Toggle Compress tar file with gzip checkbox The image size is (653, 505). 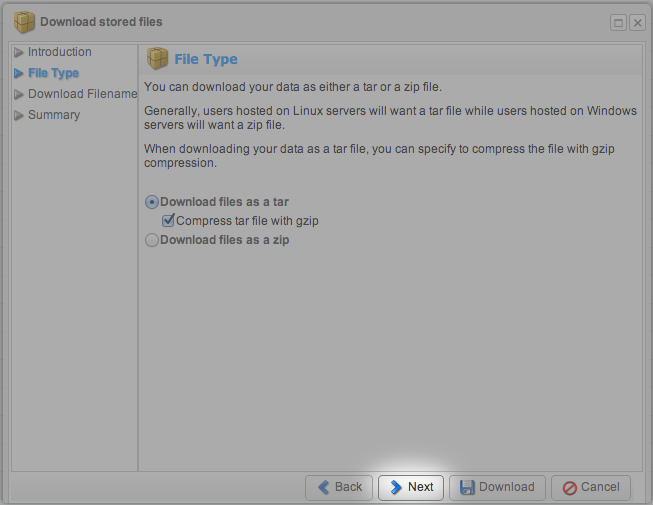coord(168,221)
